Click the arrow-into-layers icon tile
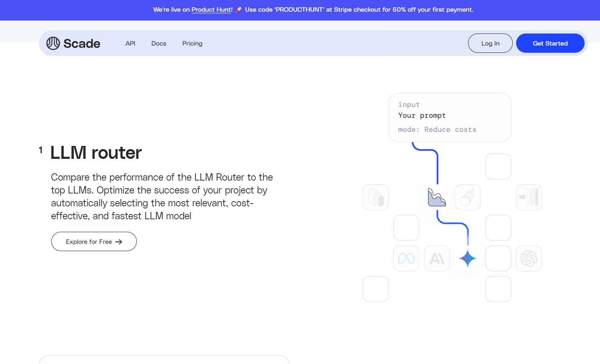Image resolution: width=600 pixels, height=364 pixels. (529, 197)
